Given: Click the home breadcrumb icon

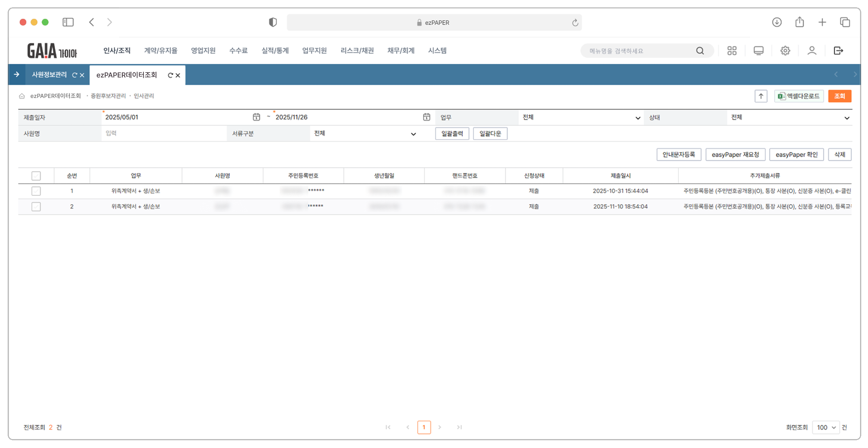Looking at the screenshot, I should 22,96.
